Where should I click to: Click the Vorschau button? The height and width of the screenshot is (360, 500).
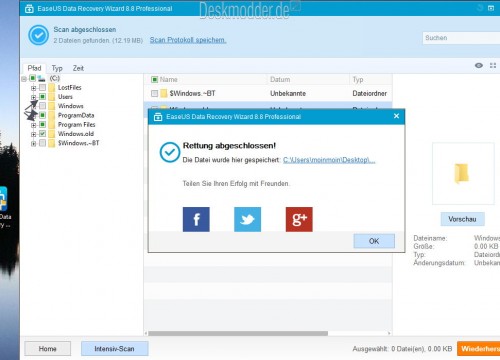462,219
